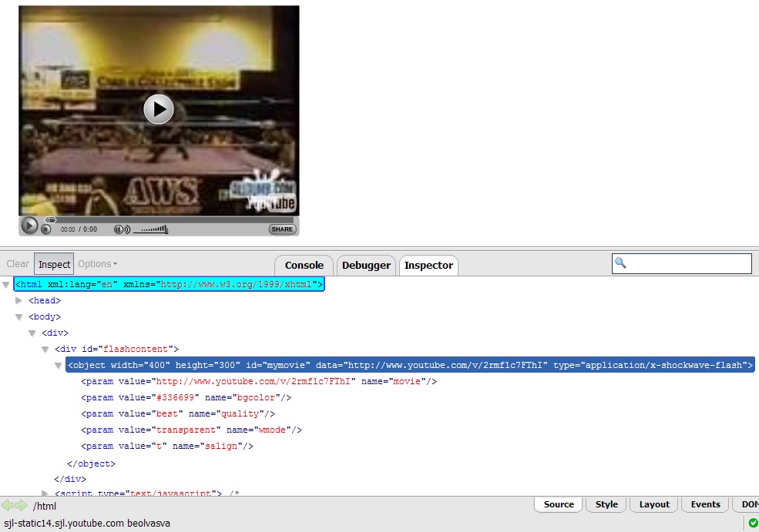Viewport: 759px width, 532px height.
Task: Click the search magnifier icon in Firebug
Action: 621,263
